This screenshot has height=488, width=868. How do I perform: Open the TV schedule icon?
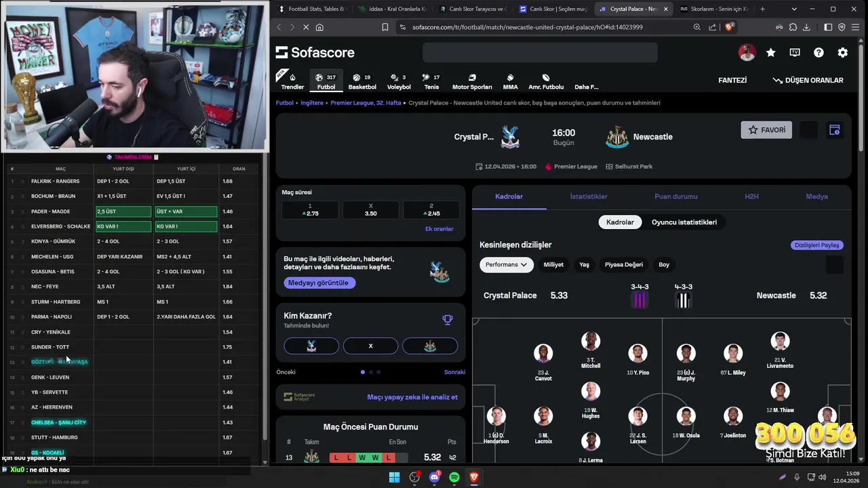point(795,52)
